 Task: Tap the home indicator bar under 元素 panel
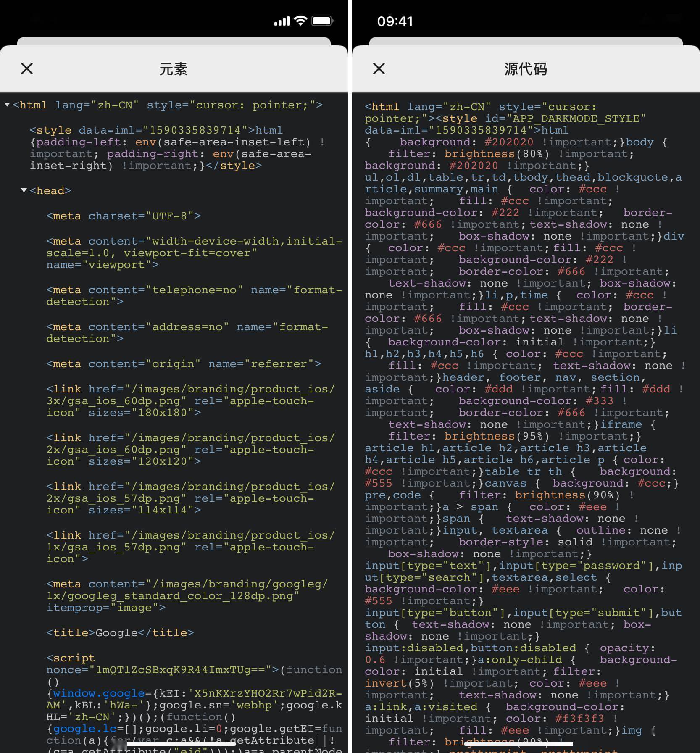click(182, 744)
